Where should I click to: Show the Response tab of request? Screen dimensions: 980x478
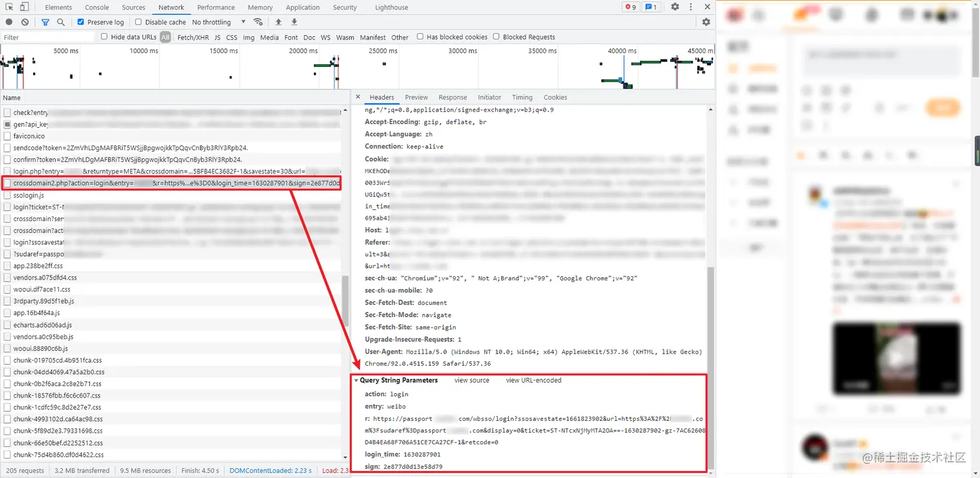pos(452,97)
